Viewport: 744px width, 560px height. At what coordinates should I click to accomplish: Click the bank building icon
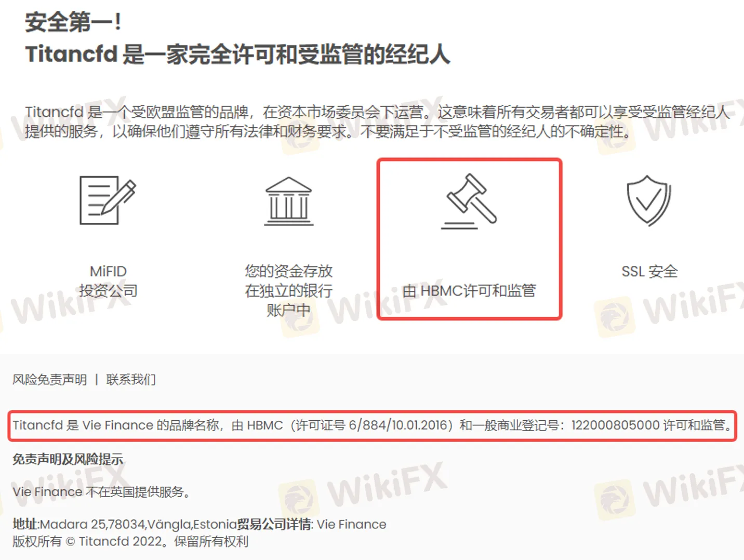[x=288, y=201]
